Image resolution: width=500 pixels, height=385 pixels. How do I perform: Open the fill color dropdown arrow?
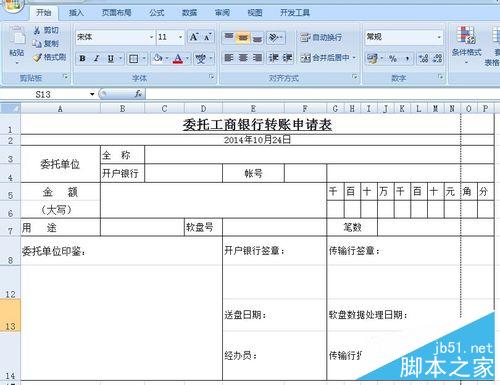coord(167,59)
